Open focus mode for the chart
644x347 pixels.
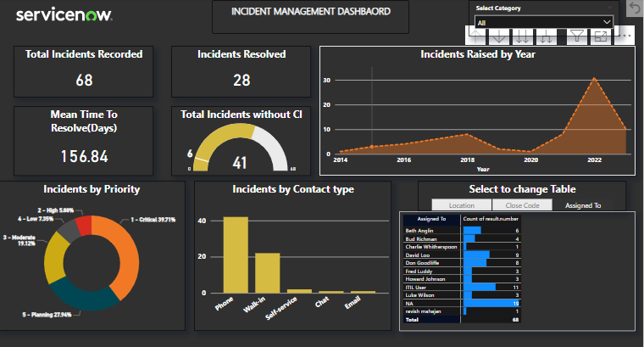(600, 36)
